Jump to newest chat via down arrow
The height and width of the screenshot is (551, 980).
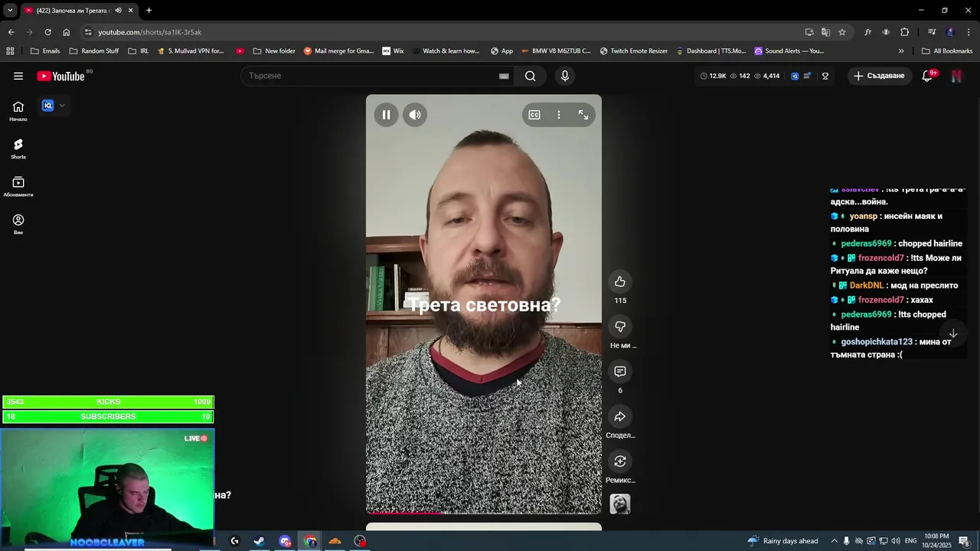953,334
